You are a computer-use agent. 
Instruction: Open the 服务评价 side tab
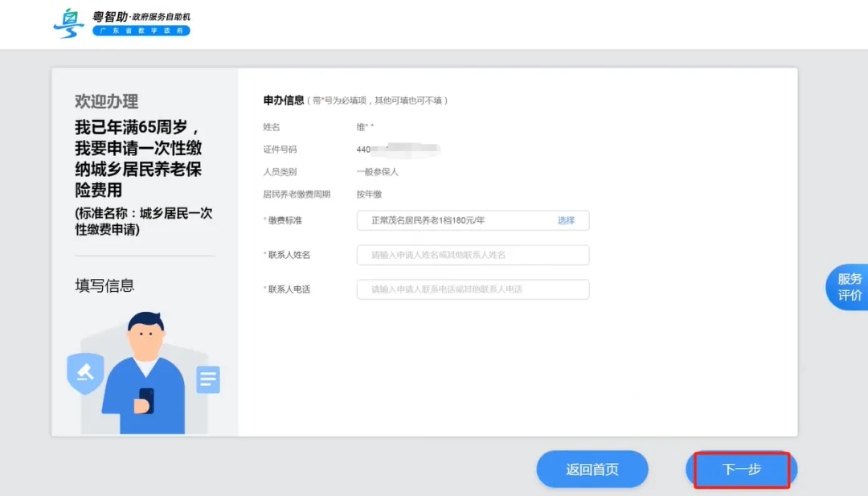849,287
